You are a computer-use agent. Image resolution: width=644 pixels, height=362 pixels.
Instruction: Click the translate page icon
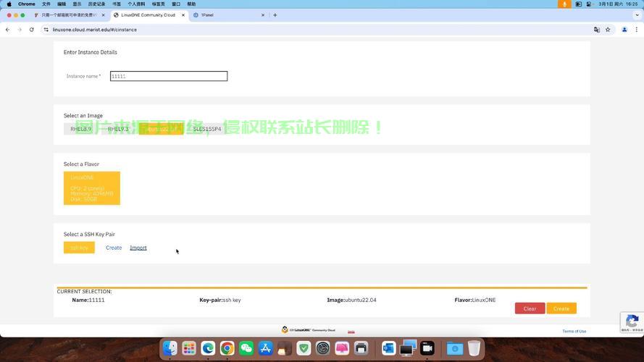tap(597, 30)
